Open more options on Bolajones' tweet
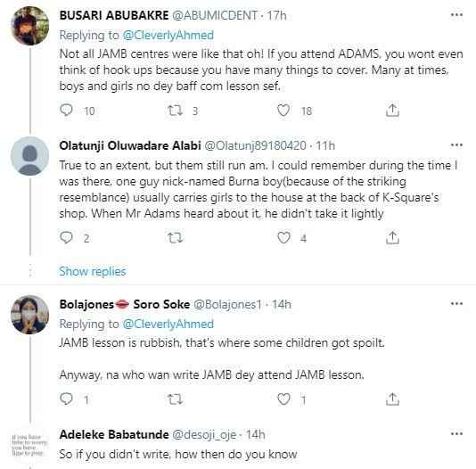This screenshot has height=469, width=476. pyautogui.click(x=456, y=303)
